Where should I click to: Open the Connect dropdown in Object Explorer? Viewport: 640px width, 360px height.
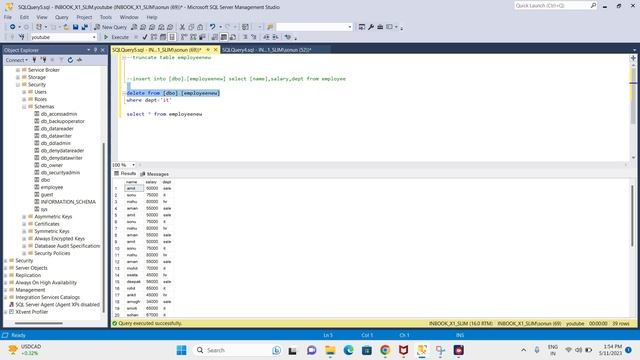16,60
